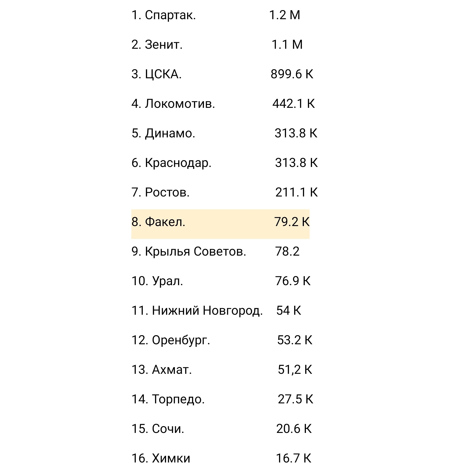This screenshot has width=476, height=476.
Task: Select the 16.7 K figure
Action: pyautogui.click(x=293, y=458)
